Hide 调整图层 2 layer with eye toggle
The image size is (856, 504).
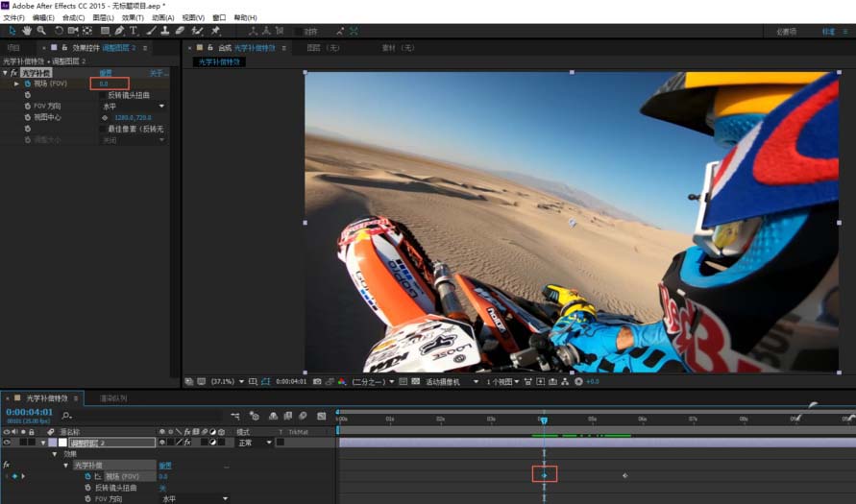(x=8, y=443)
